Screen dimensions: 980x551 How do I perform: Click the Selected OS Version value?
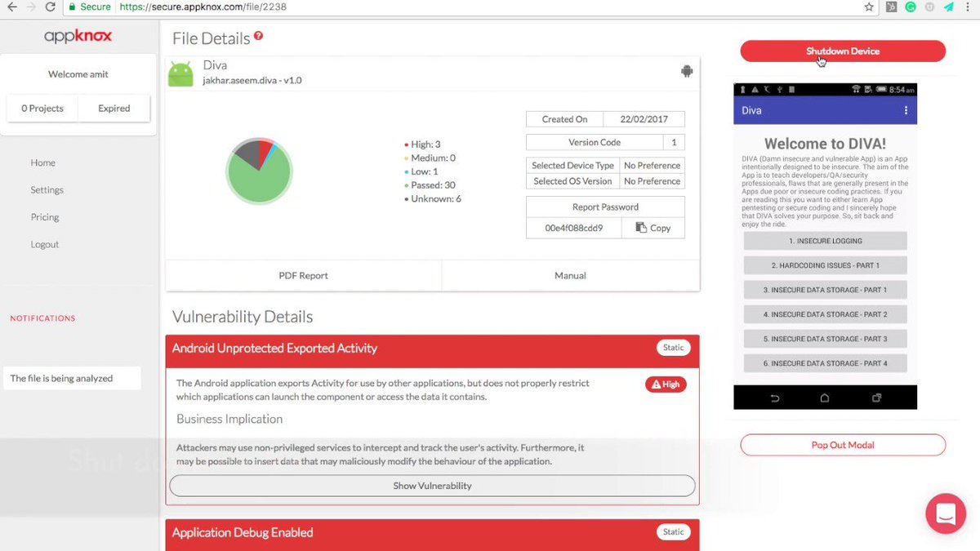[x=653, y=181]
